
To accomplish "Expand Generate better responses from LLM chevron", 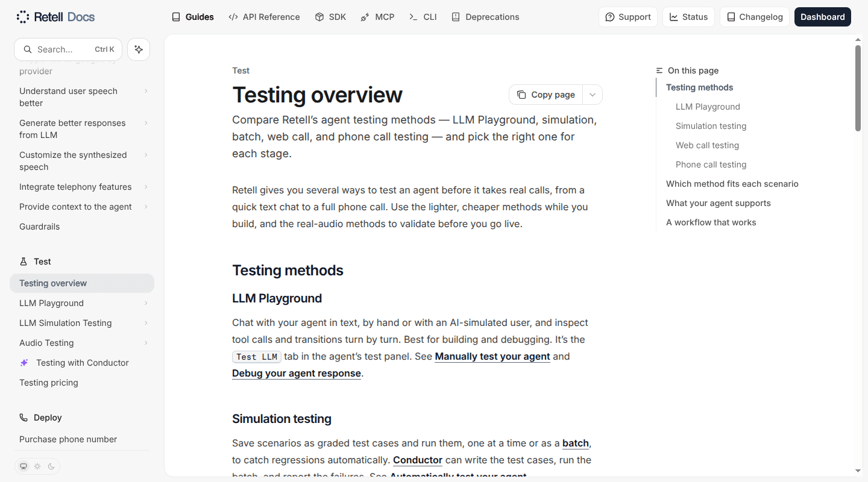I will pyautogui.click(x=146, y=123).
